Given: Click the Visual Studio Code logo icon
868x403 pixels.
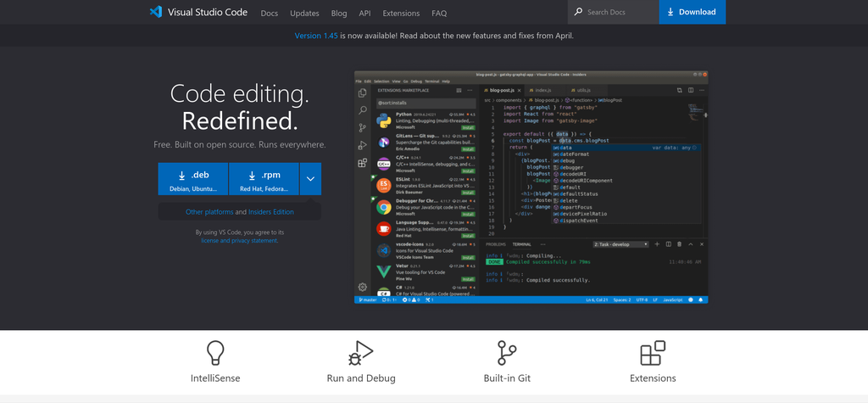Looking at the screenshot, I should pos(156,12).
